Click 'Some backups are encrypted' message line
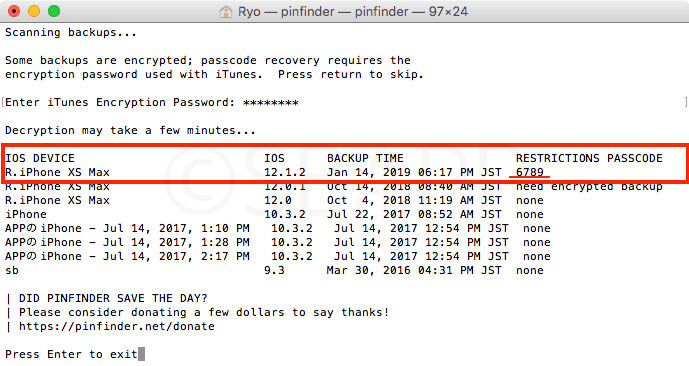689x366 pixels. click(208, 60)
